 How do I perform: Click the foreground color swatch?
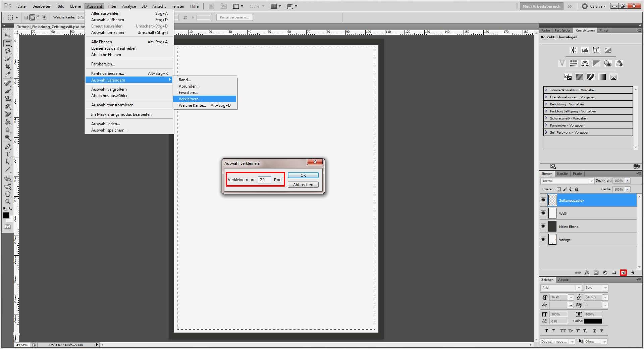coord(6,215)
